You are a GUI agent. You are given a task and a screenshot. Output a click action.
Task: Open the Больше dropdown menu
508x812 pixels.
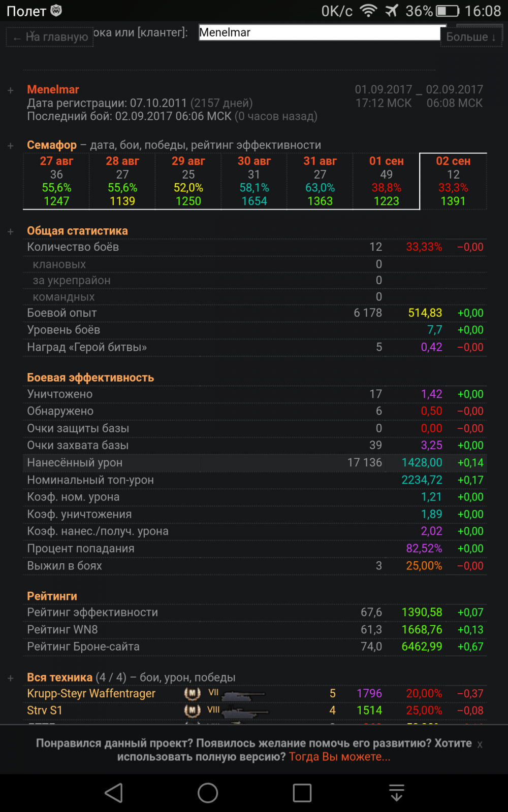coord(470,37)
